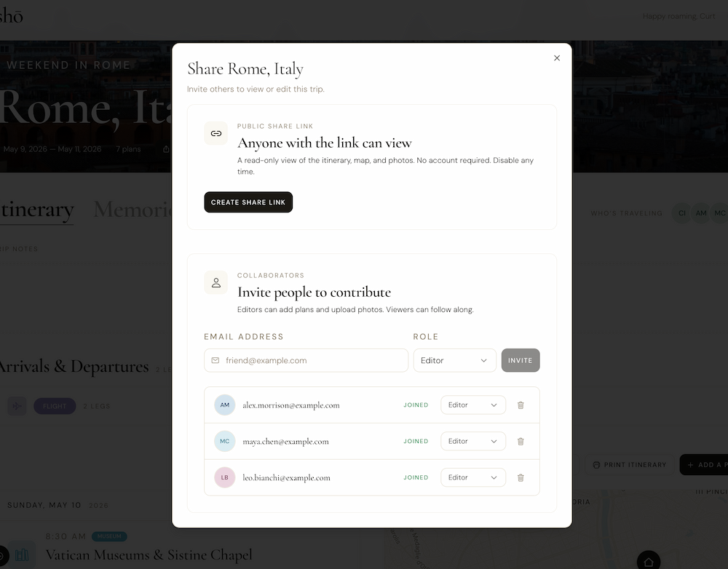The image size is (728, 569).
Task: Delete maya.chen collaborator via trash icon
Action: coord(521,442)
